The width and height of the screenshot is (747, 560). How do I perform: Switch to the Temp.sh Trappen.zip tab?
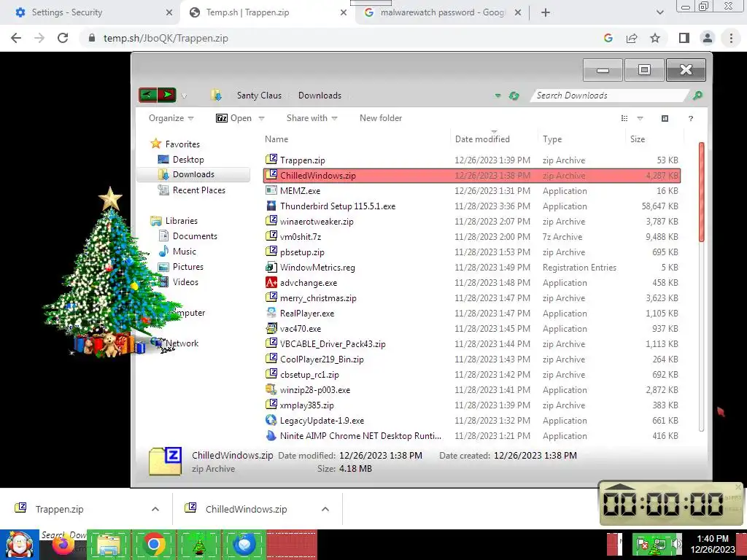coord(267,12)
